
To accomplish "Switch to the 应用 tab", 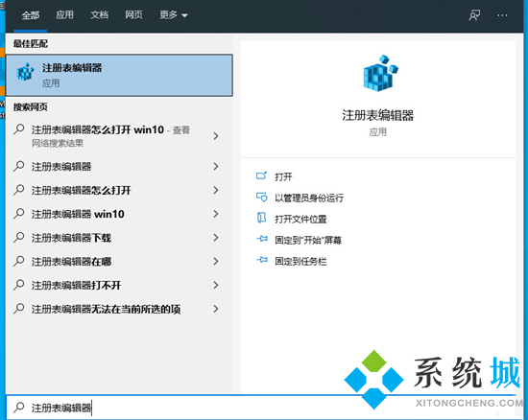I will point(64,14).
